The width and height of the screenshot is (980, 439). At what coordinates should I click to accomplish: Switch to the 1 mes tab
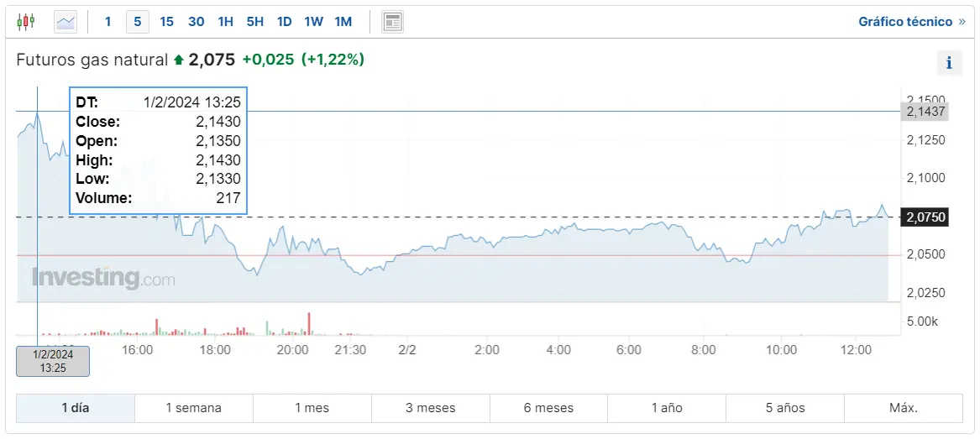(312, 408)
